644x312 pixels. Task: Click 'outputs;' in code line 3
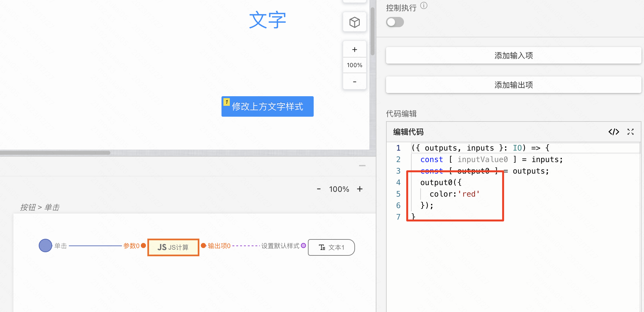(x=531, y=171)
